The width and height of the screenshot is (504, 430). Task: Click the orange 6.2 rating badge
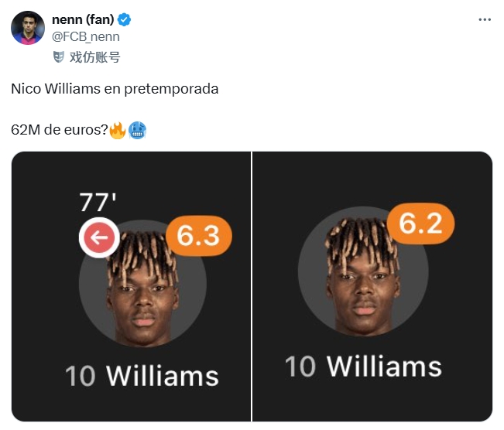421,224
